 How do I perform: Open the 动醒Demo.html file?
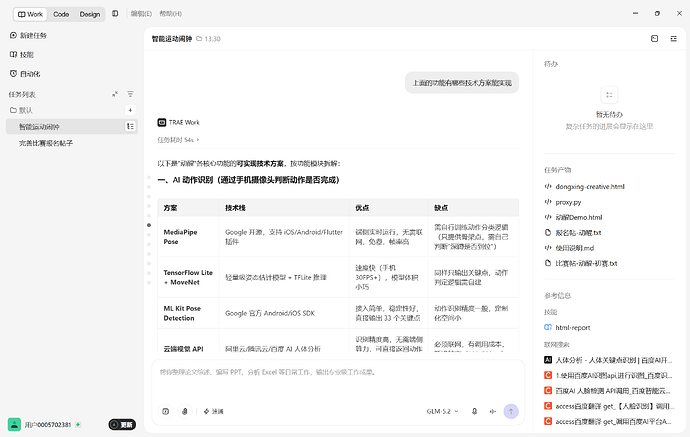pyautogui.click(x=573, y=217)
